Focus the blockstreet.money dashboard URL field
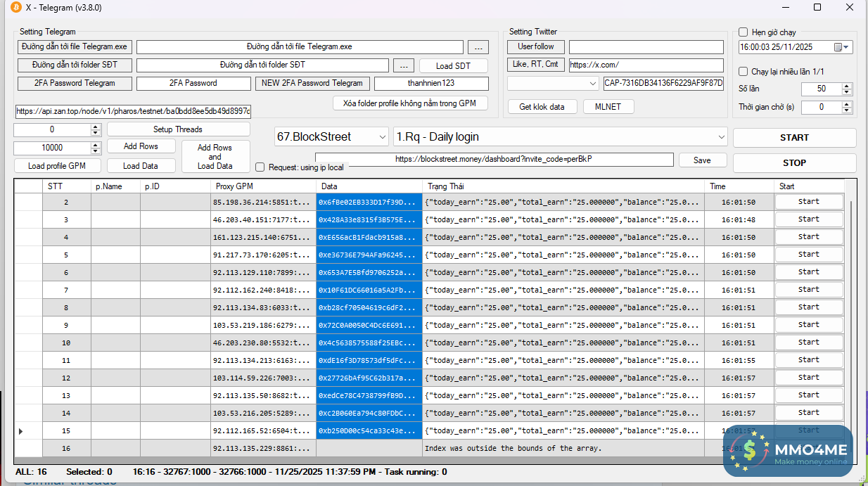This screenshot has height=486, width=868. pos(494,160)
